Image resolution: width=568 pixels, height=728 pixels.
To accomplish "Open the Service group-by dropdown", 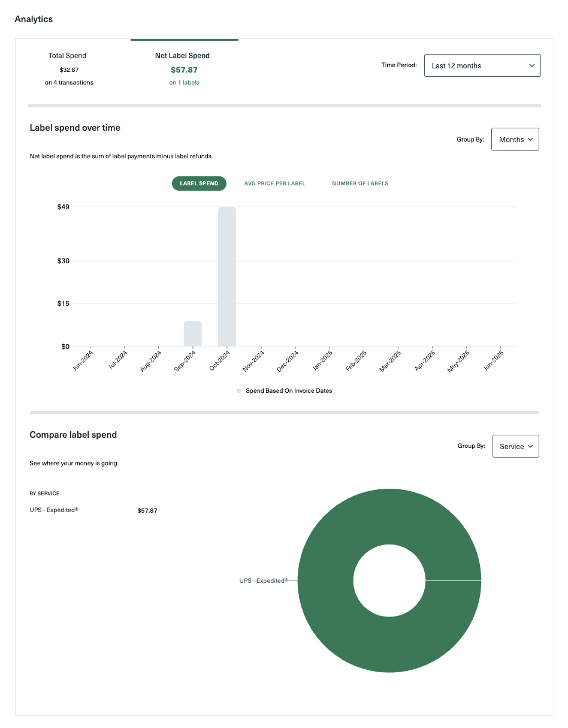I will (515, 446).
